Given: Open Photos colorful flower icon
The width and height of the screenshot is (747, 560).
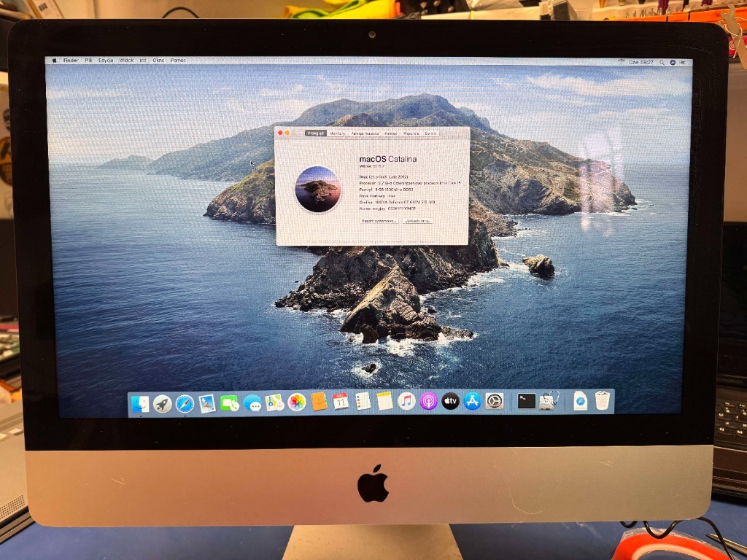Looking at the screenshot, I should point(297,402).
